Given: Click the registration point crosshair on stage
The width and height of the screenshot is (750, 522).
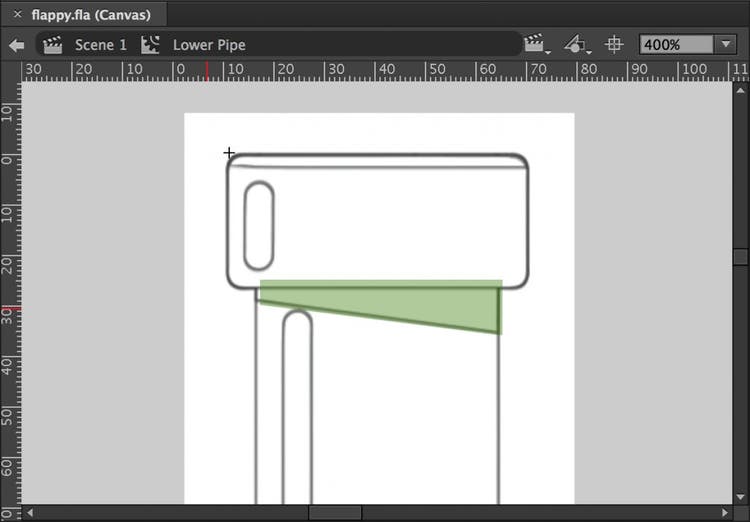Looking at the screenshot, I should pyautogui.click(x=229, y=153).
